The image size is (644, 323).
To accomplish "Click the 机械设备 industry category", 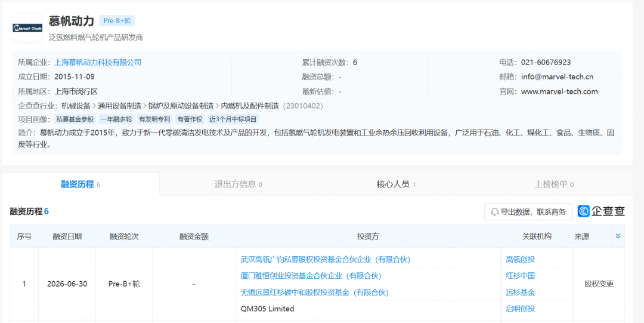I will tap(76, 106).
